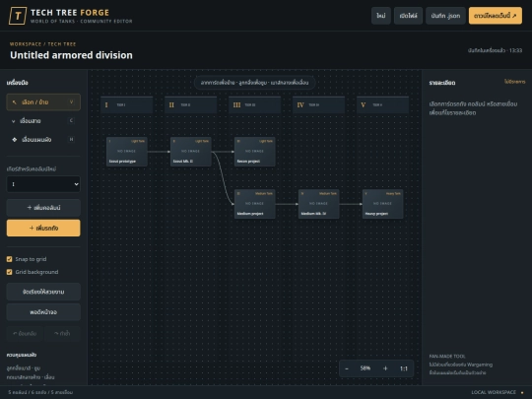Click the zoom in plus button
532x399 pixels.
[385, 368]
